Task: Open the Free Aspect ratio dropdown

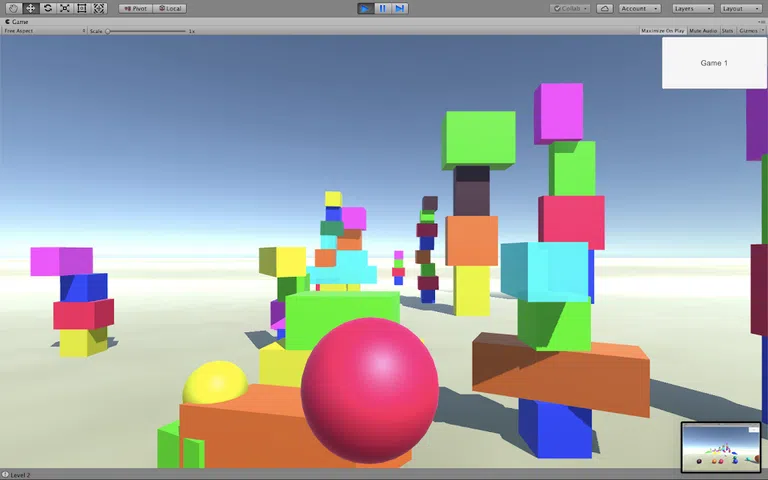Action: 44,31
